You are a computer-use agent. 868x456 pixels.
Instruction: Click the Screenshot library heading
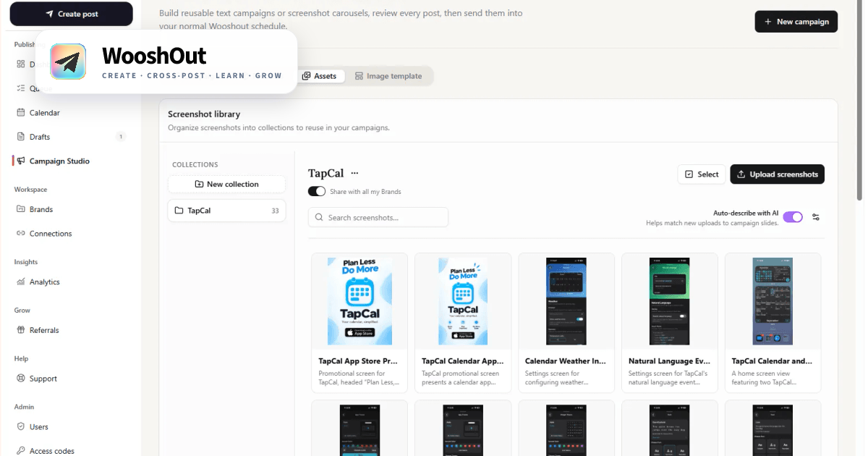click(204, 114)
